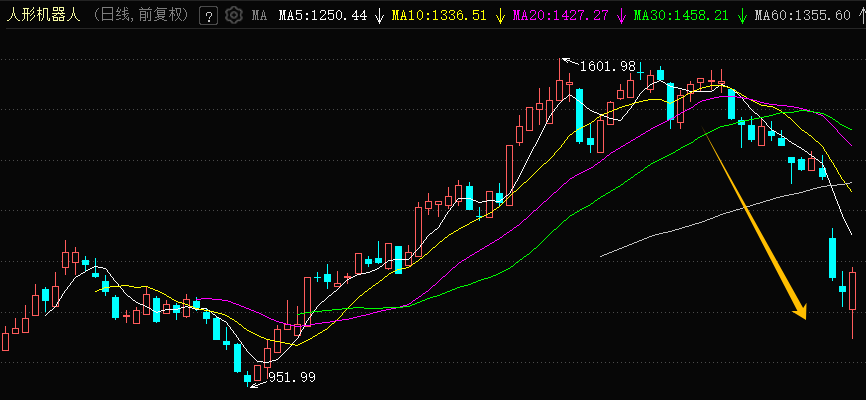Click the 951.99 low price label
The image size is (866, 400).
coord(292,377)
